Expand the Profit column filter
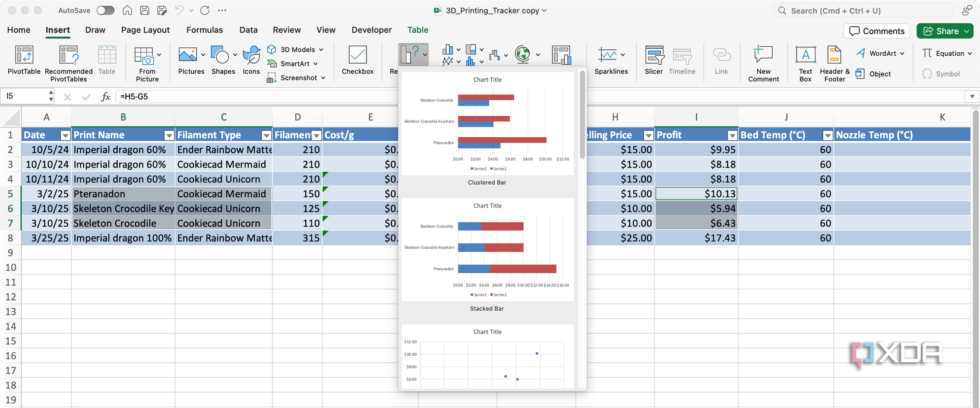This screenshot has width=980, height=408. click(732, 135)
